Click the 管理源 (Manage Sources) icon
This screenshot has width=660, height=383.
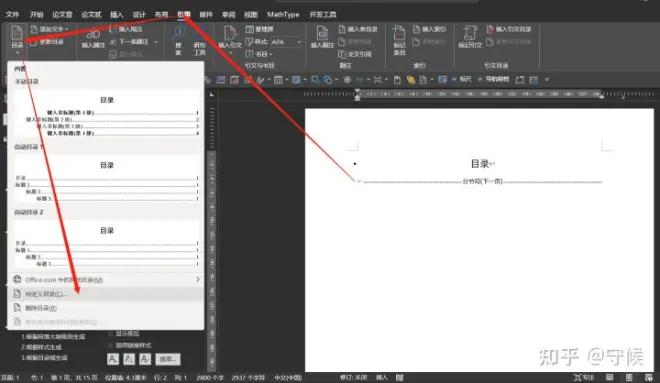(249, 29)
